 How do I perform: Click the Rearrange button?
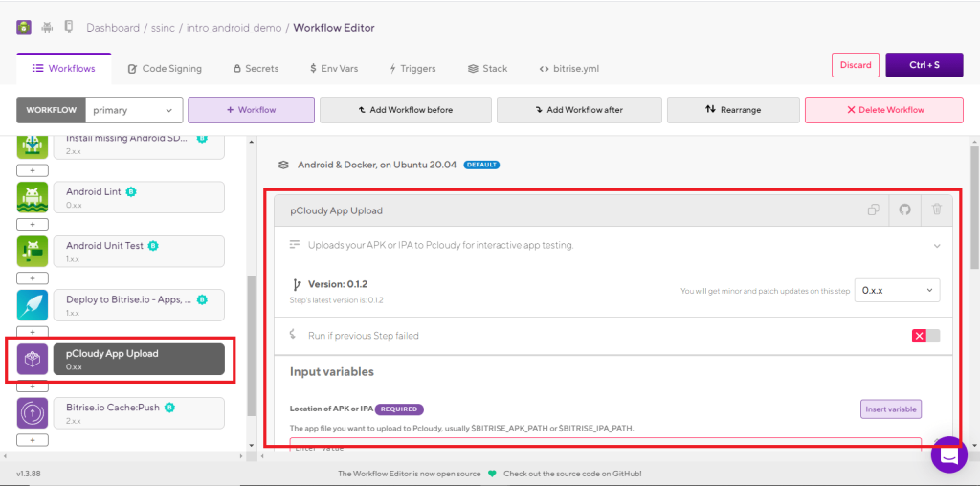click(733, 110)
